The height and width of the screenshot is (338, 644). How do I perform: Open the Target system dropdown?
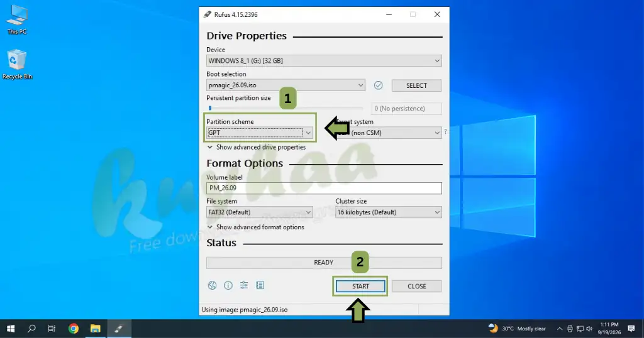(388, 133)
